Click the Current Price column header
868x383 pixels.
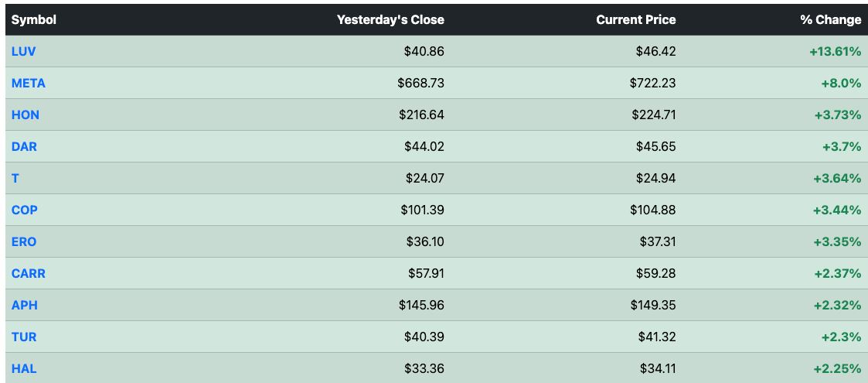[636, 20]
